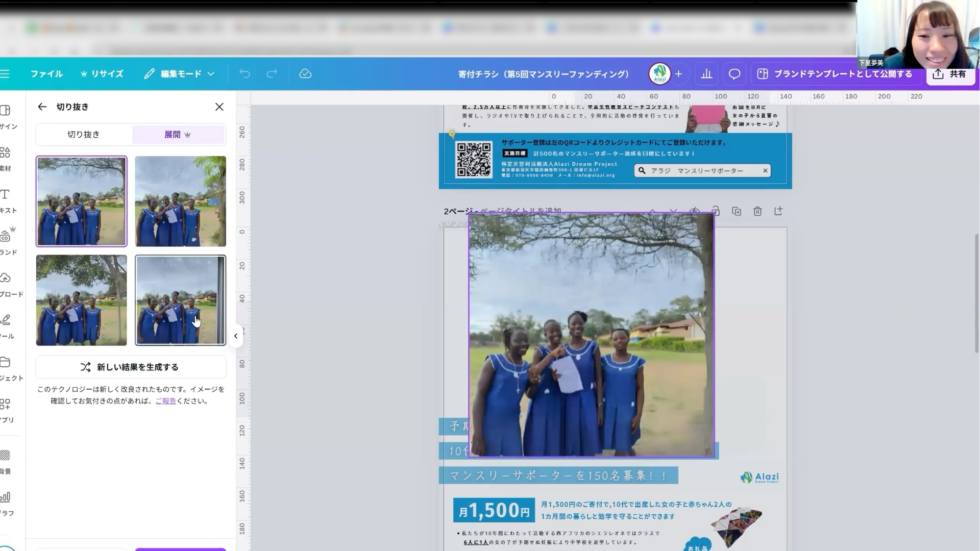Switch to the 切り抜き tab
980x551 pixels.
pyautogui.click(x=84, y=135)
